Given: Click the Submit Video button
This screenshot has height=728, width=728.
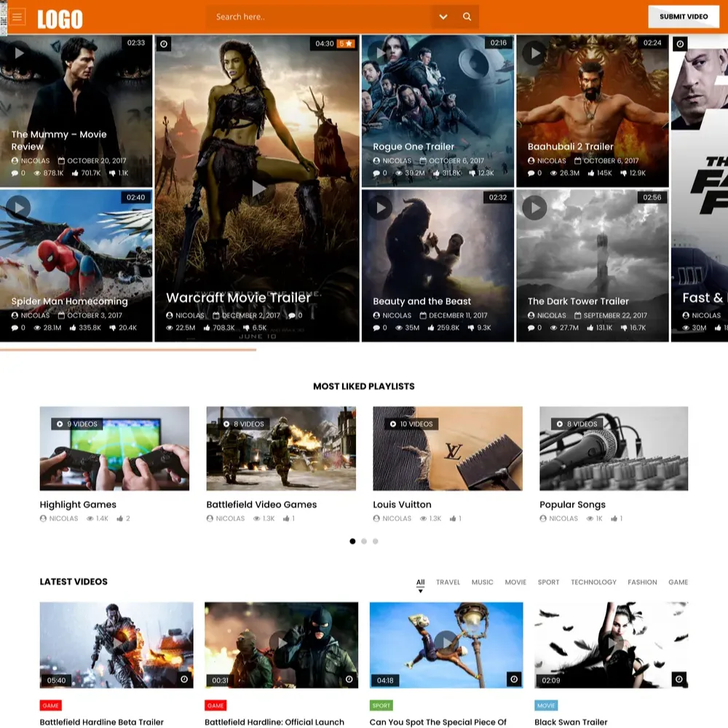Looking at the screenshot, I should pos(684,17).
